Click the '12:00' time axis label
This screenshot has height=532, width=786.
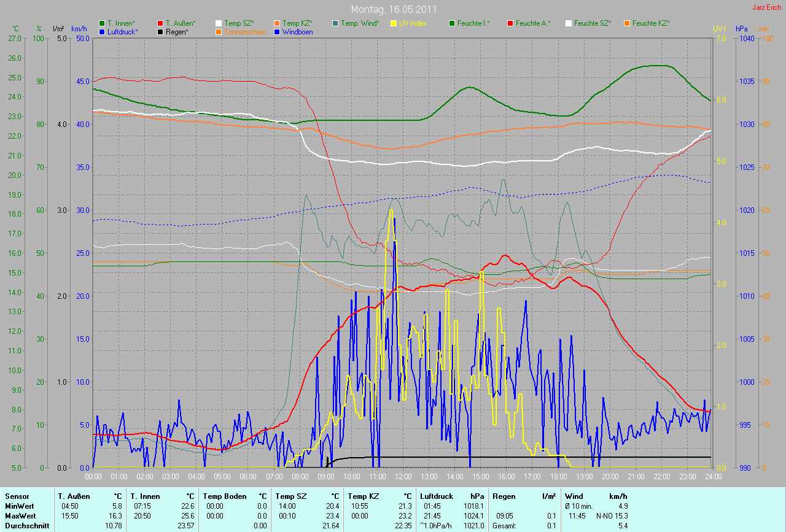(x=403, y=476)
